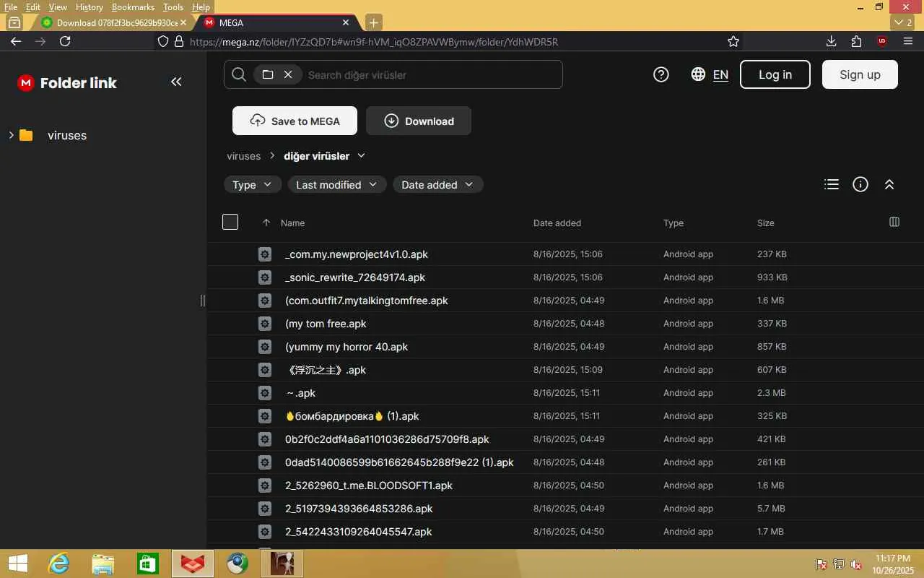This screenshot has width=924, height=578.
Task: Open the Bookmarks menu
Action: pyautogui.click(x=133, y=7)
